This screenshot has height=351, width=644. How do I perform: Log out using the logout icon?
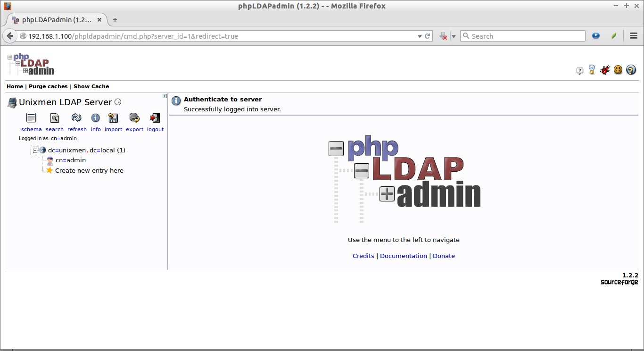click(155, 118)
